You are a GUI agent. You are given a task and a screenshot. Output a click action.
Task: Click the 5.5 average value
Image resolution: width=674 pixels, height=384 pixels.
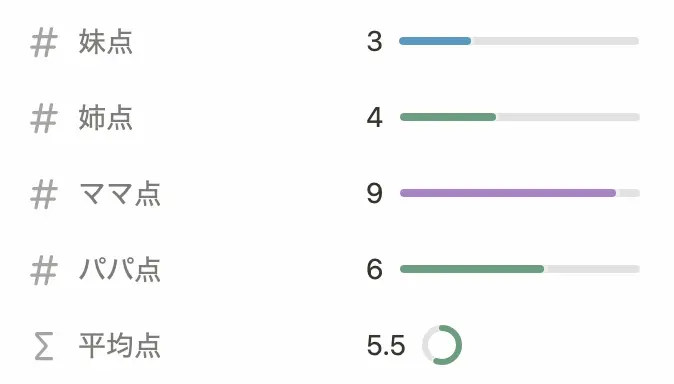pyautogui.click(x=386, y=345)
